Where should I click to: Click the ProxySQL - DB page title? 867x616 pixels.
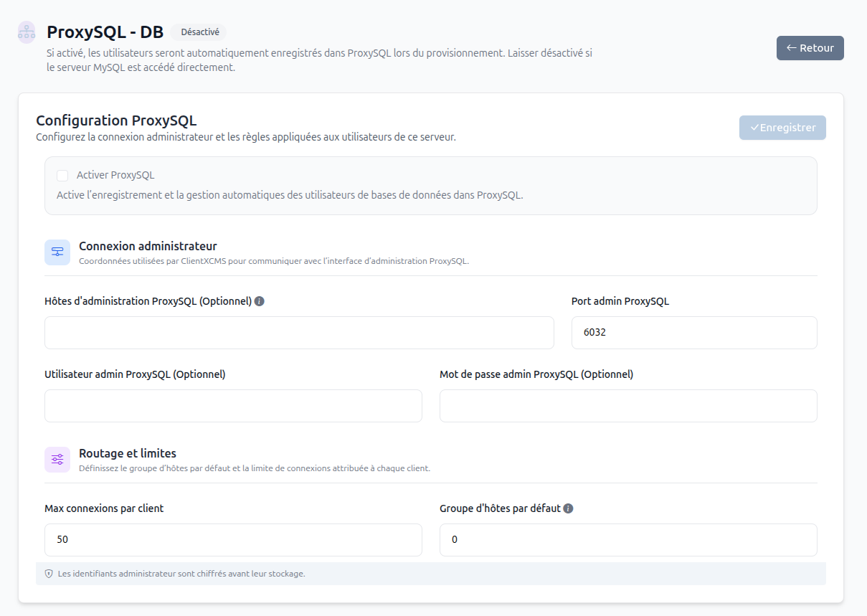coord(105,32)
